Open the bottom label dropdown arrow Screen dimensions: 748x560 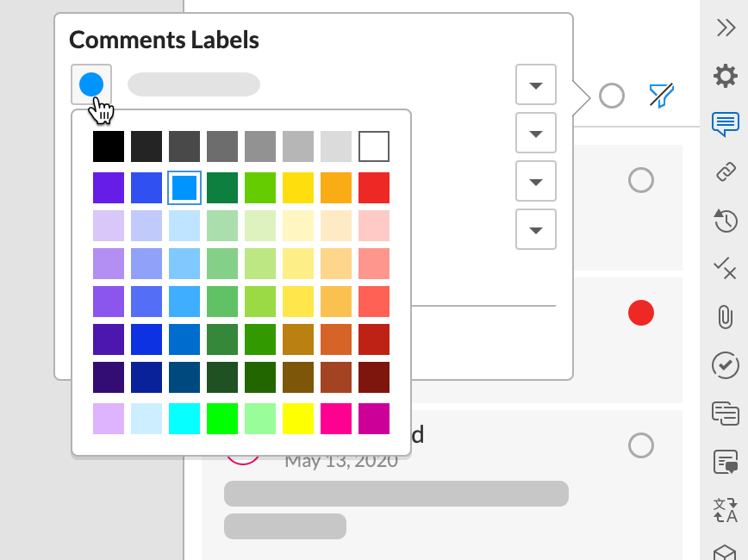[x=535, y=229]
